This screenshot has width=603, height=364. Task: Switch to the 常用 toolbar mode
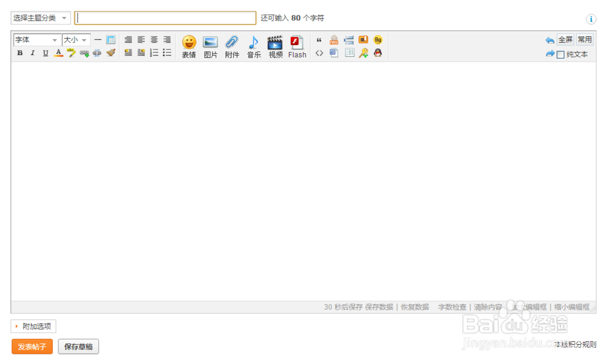pyautogui.click(x=584, y=40)
